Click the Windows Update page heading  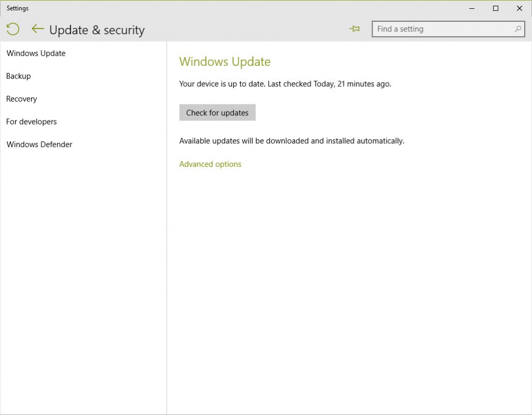[224, 62]
